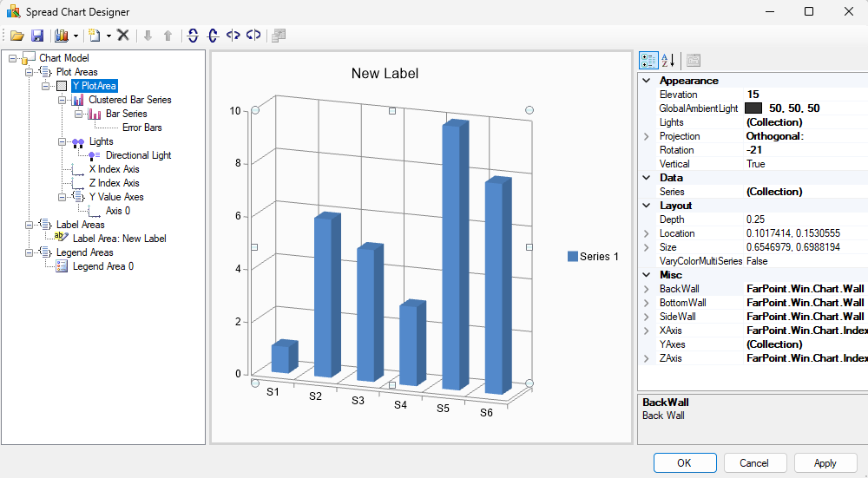The height and width of the screenshot is (478, 868).
Task: Collapse the Layout property category
Action: [x=646, y=206]
